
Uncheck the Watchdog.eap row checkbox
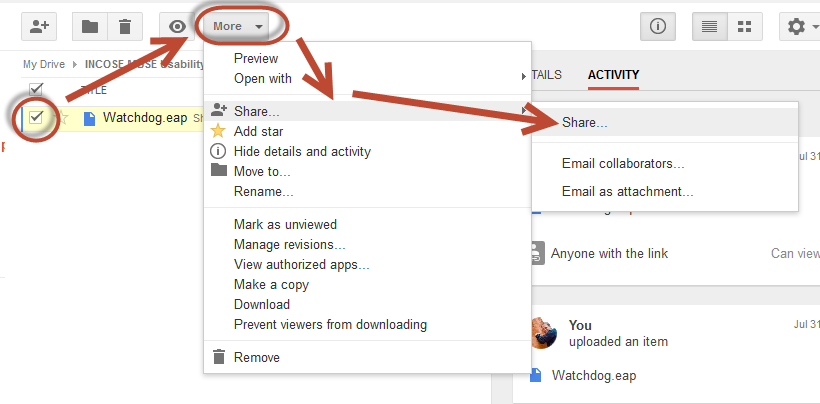click(x=36, y=118)
